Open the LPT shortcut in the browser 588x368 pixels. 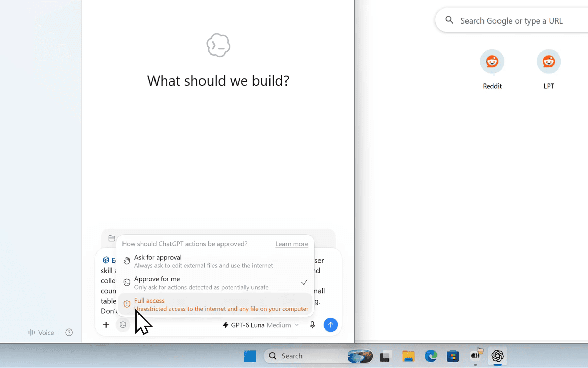(549, 70)
